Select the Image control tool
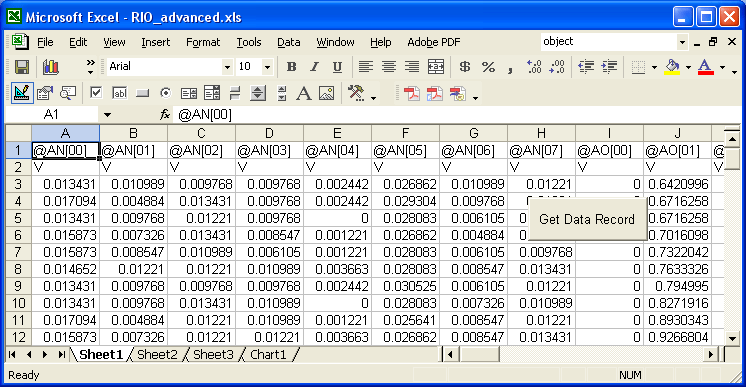746x387 pixels. click(x=327, y=93)
